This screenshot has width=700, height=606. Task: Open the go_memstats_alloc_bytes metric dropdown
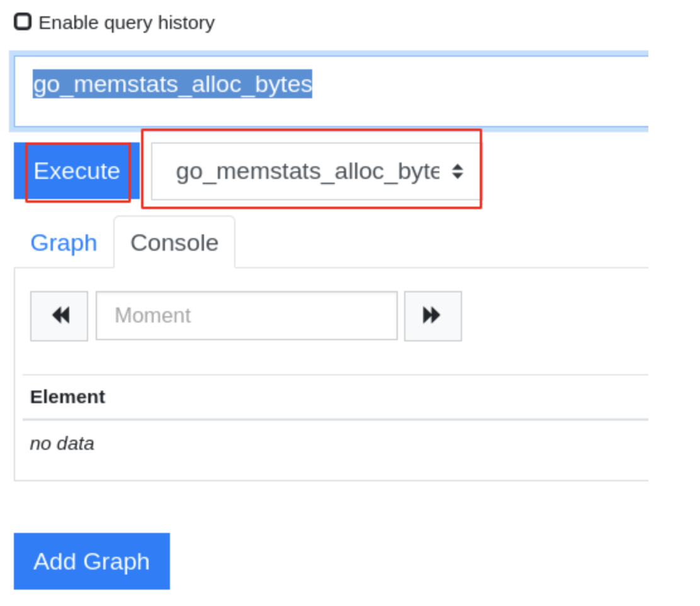317,171
